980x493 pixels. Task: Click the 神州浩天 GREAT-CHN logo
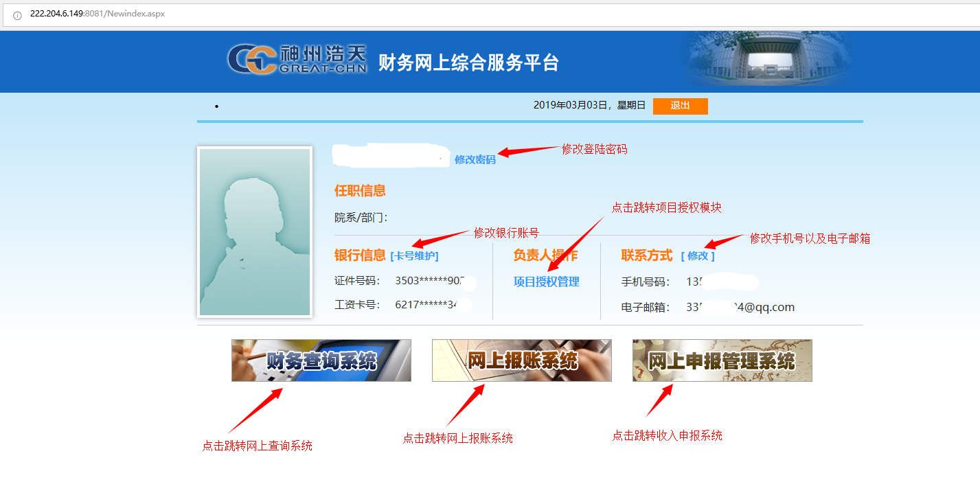coord(297,60)
